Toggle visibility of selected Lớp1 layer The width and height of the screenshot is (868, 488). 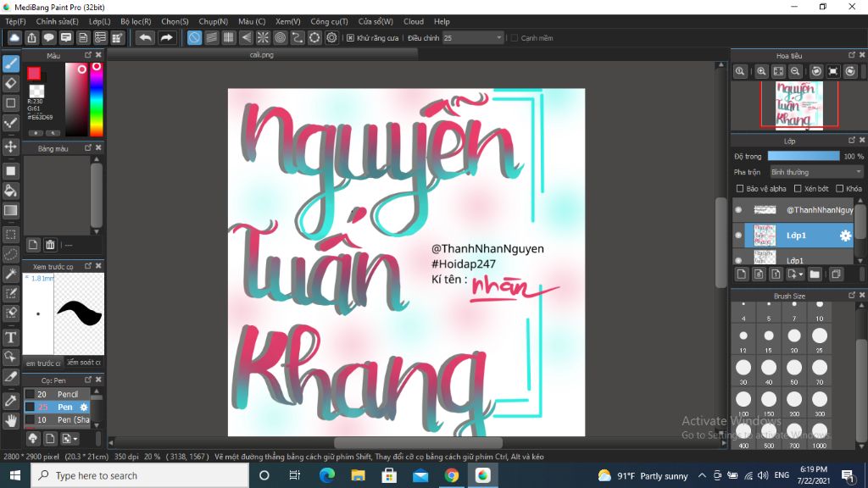tap(738, 236)
